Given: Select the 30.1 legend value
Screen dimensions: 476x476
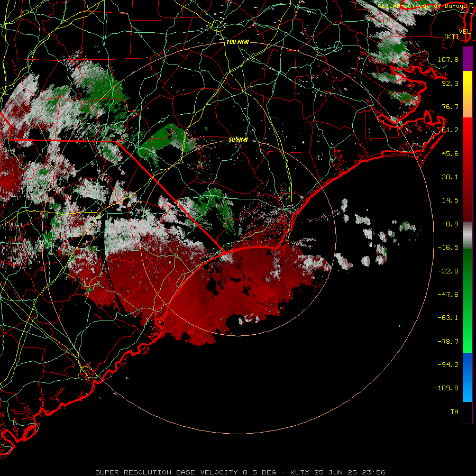Looking at the screenshot, I should pyautogui.click(x=450, y=177).
